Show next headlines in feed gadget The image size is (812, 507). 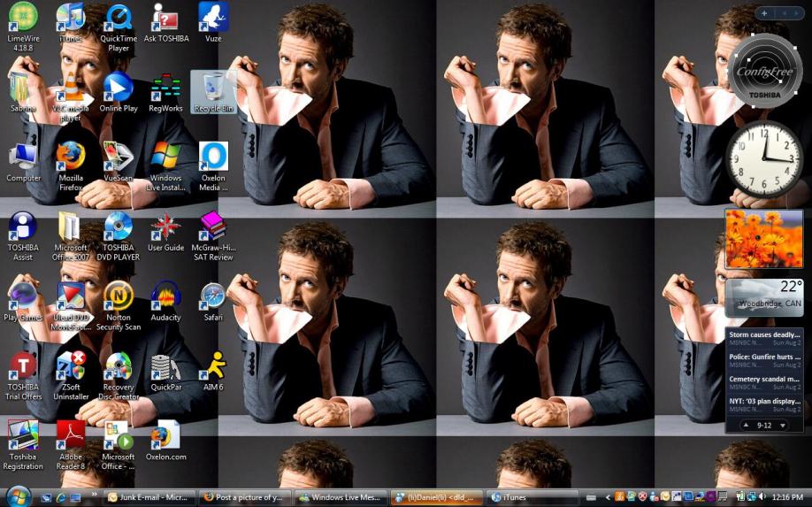pyautogui.click(x=783, y=426)
